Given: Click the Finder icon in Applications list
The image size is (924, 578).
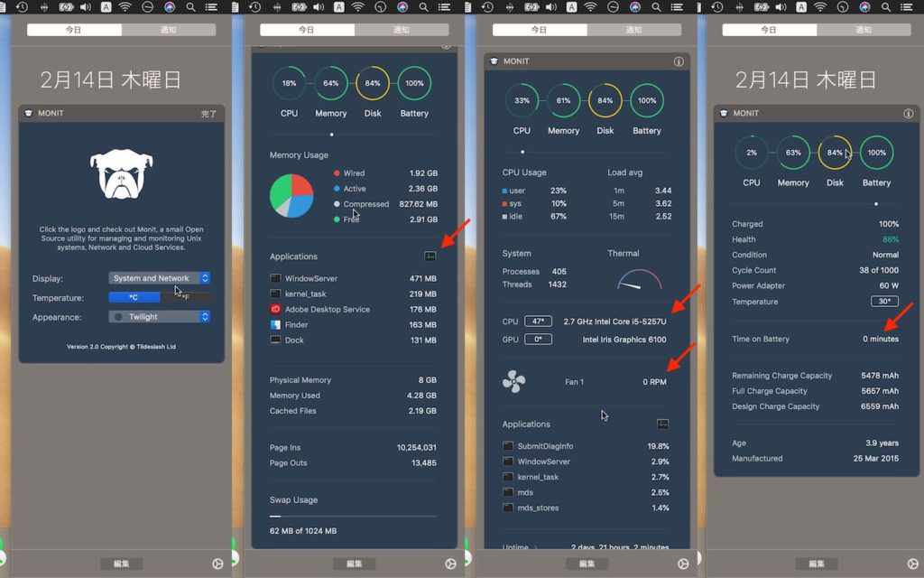Looking at the screenshot, I should tap(276, 325).
